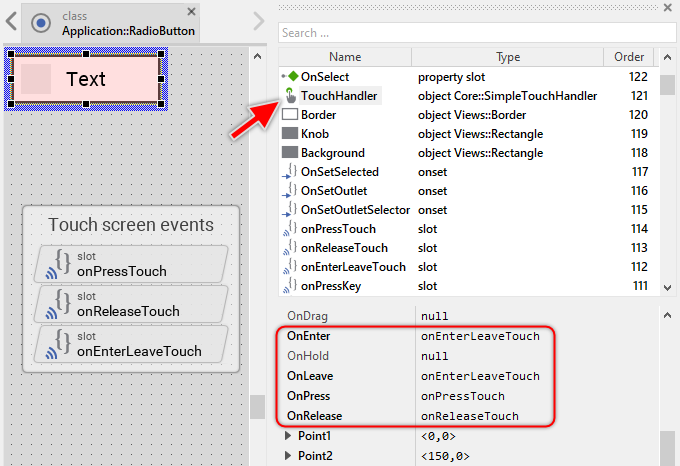Screen dimensions: 680x466
Task: Select the pink Knob square in the widget
Action: point(36,79)
